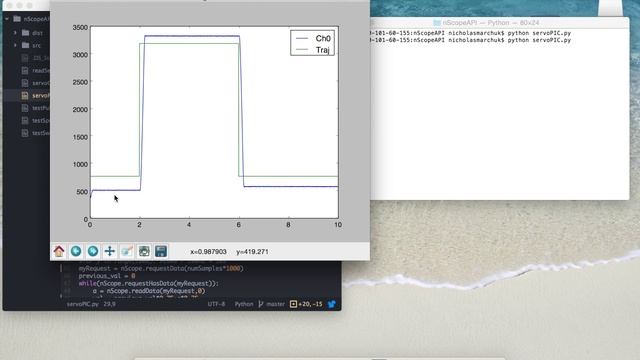Click the 29,9 cursor position in status bar
Viewport: 640px width, 360px height.
[109, 304]
